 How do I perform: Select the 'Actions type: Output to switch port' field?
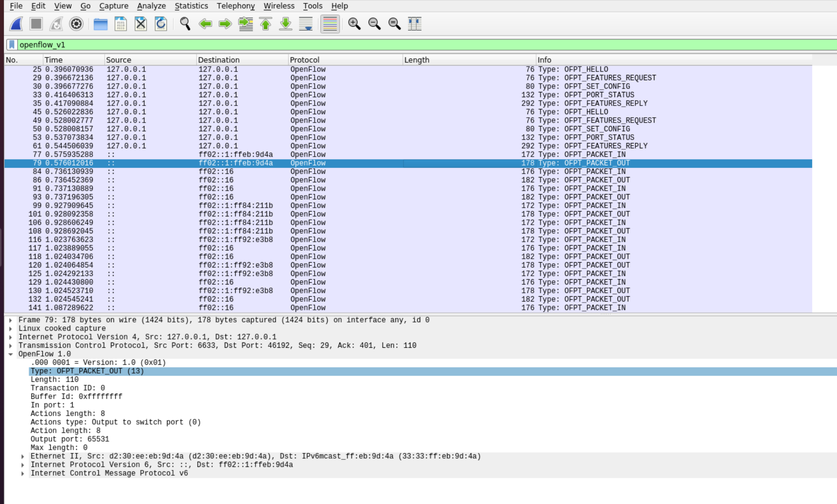point(432,422)
